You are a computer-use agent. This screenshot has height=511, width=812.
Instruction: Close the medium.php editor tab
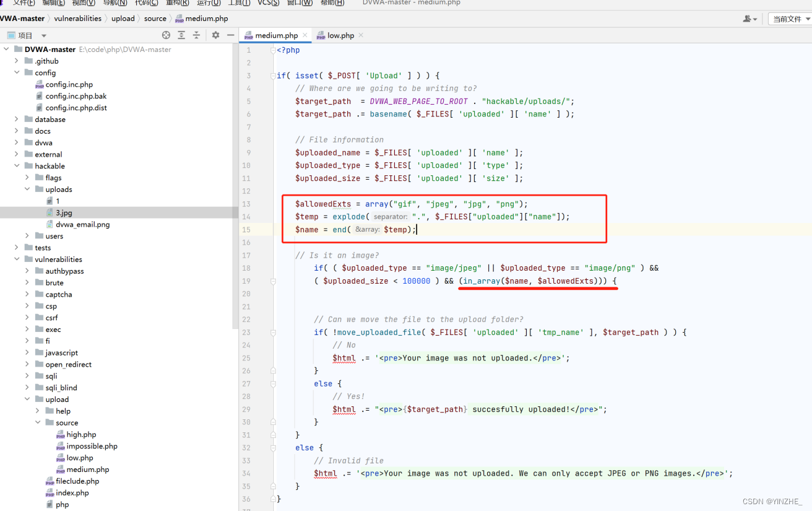point(305,35)
